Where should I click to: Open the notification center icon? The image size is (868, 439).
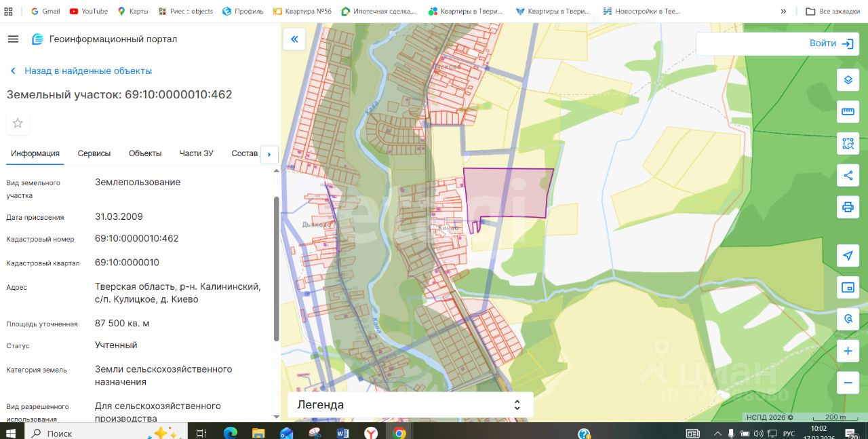click(851, 433)
